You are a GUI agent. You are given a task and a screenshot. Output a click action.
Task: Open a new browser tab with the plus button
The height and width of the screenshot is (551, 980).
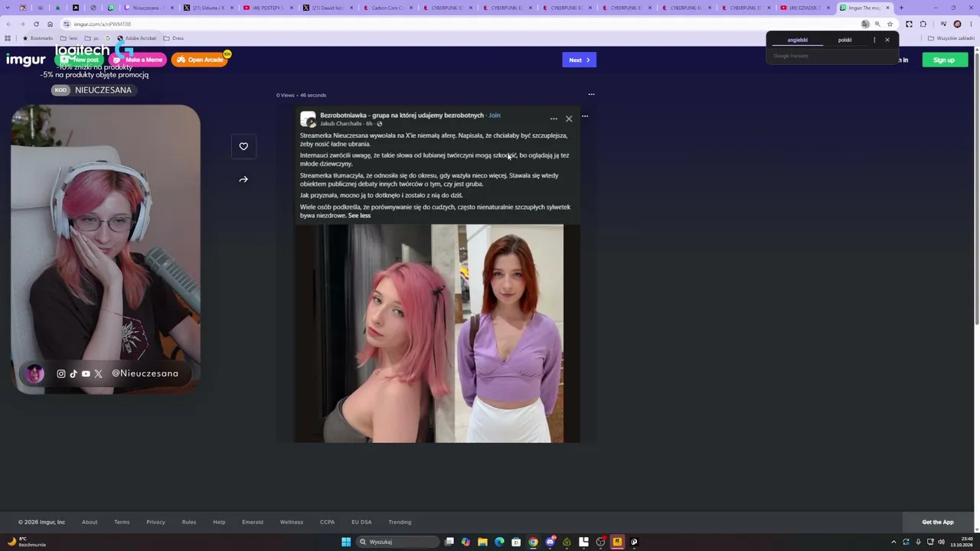coord(901,8)
